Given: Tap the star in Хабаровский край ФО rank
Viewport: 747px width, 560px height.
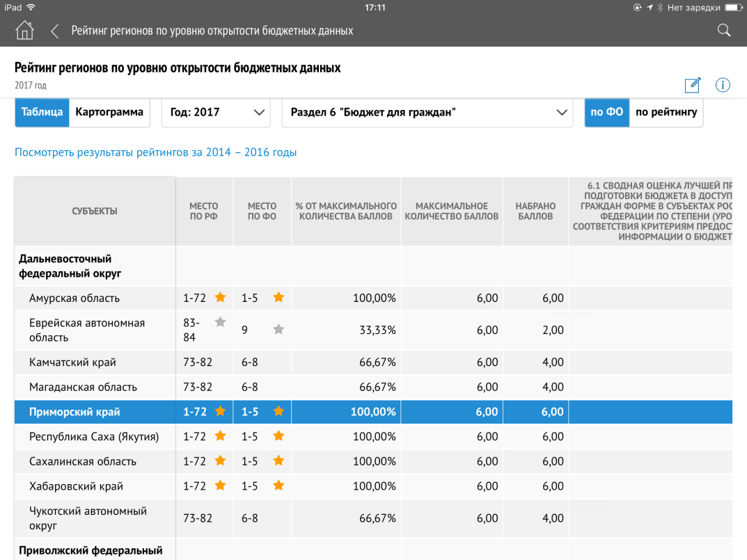Looking at the screenshot, I should coord(278,486).
